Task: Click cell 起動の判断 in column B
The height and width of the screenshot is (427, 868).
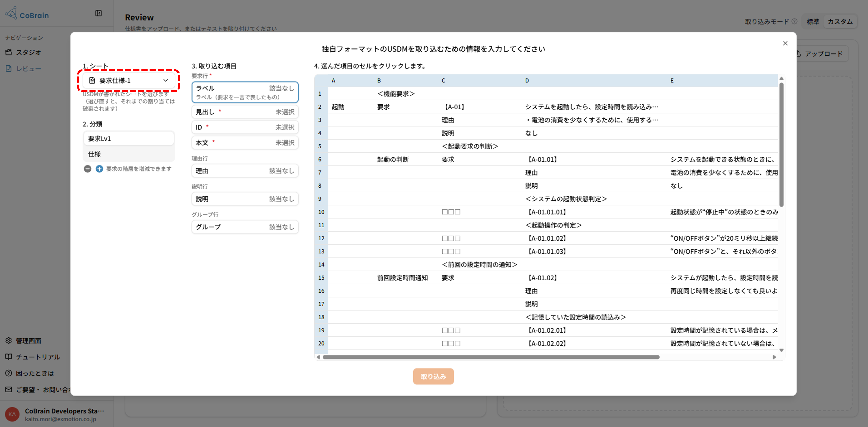Action: [406, 159]
